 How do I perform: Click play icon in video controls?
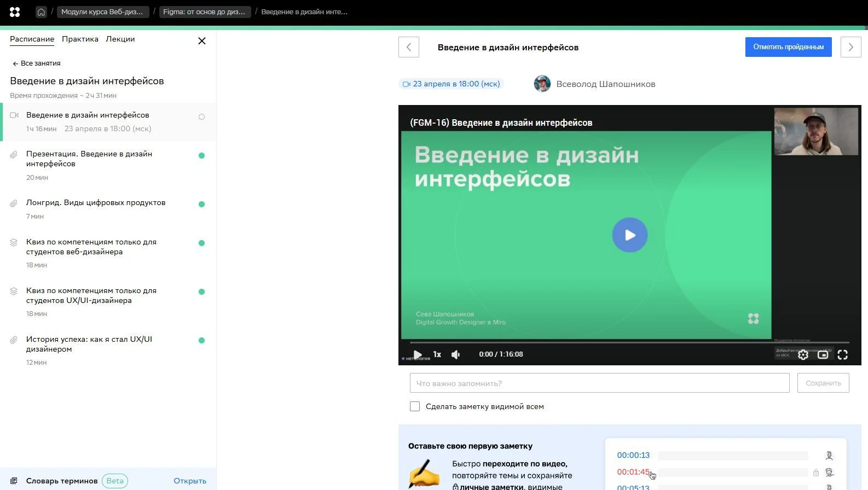417,354
